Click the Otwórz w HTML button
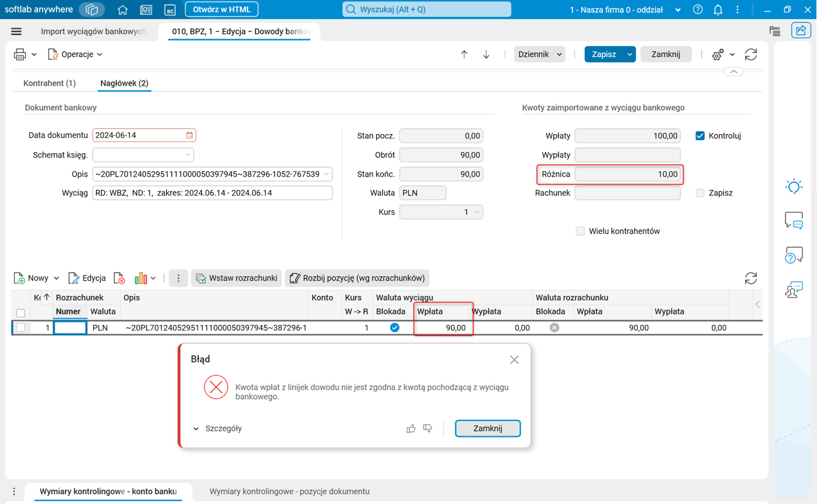 (222, 10)
